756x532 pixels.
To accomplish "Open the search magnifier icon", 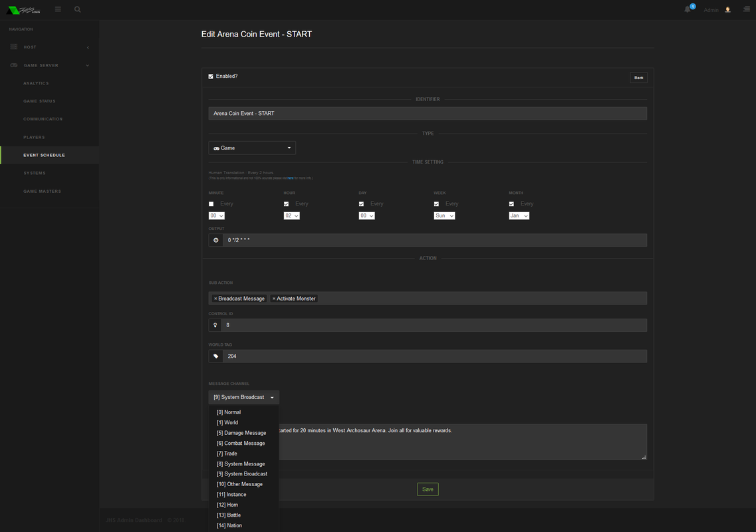I will [x=77, y=9].
